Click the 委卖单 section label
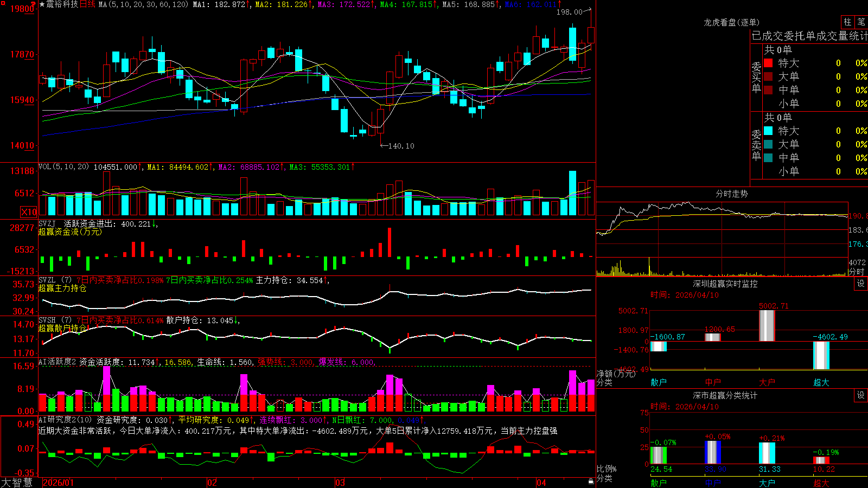The height and width of the screenshot is (488, 868). pyautogui.click(x=756, y=144)
